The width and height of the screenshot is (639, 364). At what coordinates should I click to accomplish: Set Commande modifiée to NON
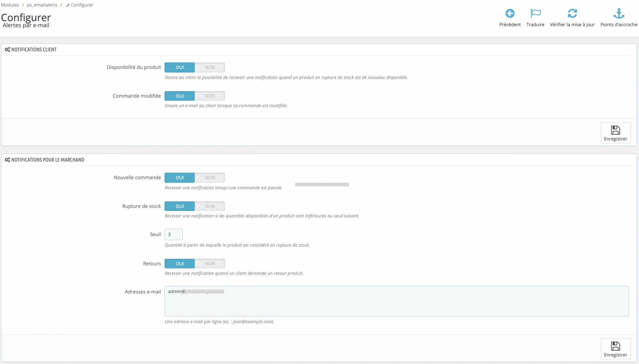coord(210,96)
